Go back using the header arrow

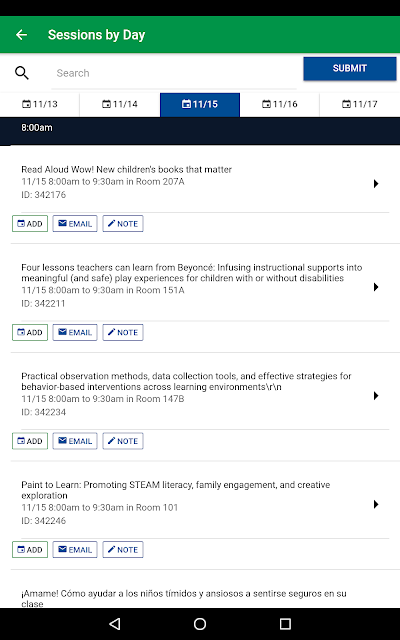21,35
